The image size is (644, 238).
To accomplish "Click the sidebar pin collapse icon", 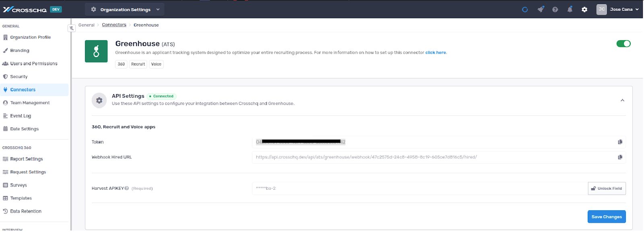I will [x=72, y=28].
